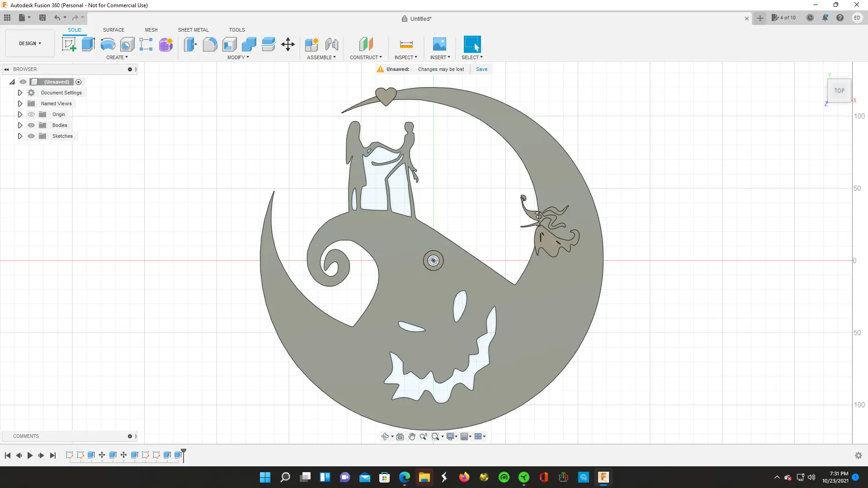The height and width of the screenshot is (488, 868).
Task: Click the Look At tool
Action: tap(400, 436)
